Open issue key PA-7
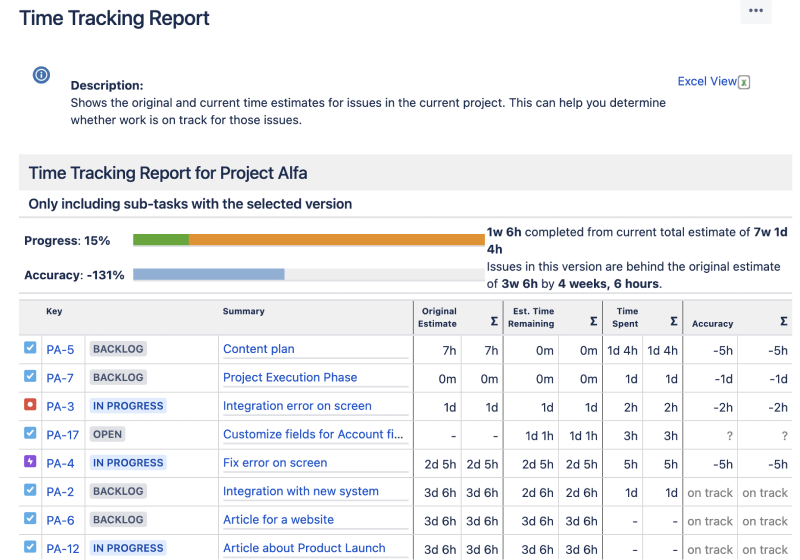Viewport: 800px width, 560px height. (60, 378)
